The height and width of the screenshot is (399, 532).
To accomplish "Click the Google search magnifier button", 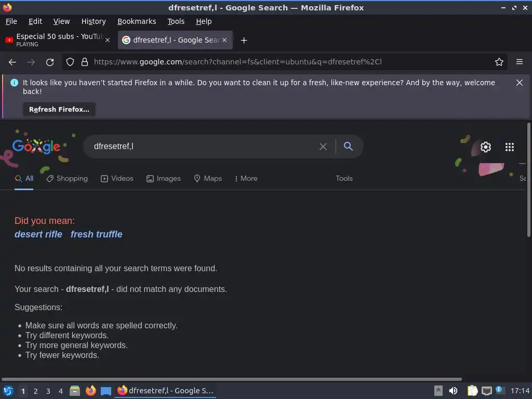I will click(x=348, y=147).
